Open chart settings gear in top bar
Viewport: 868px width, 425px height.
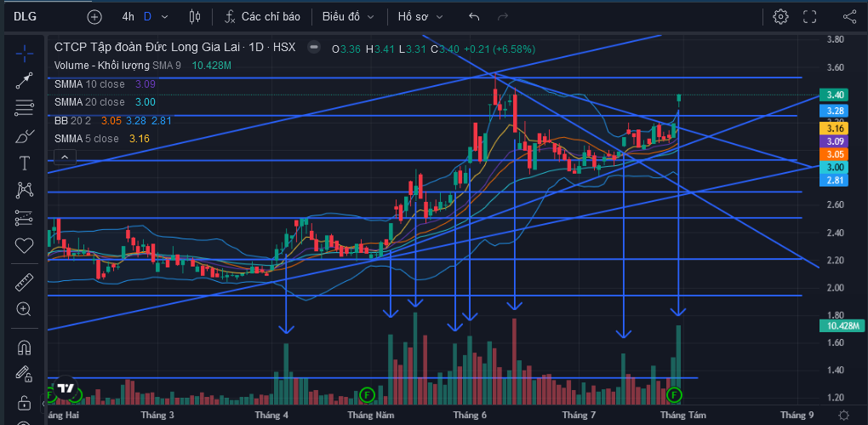pos(780,17)
